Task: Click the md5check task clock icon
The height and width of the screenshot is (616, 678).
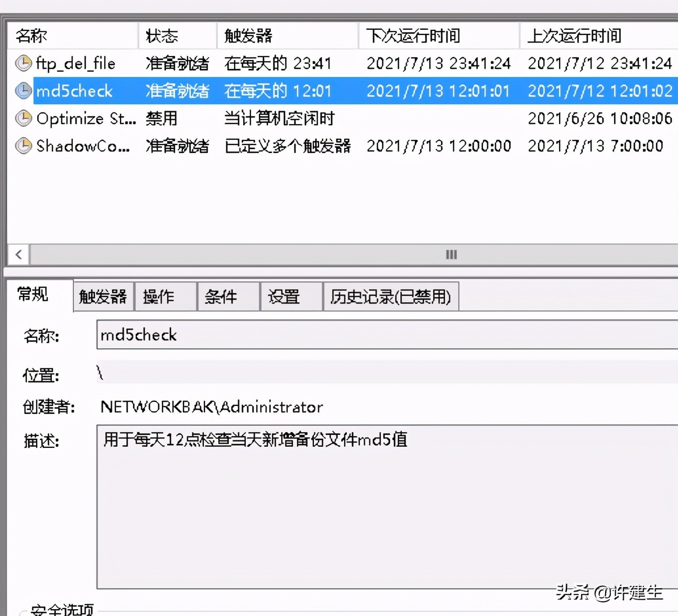Action: click(x=23, y=91)
